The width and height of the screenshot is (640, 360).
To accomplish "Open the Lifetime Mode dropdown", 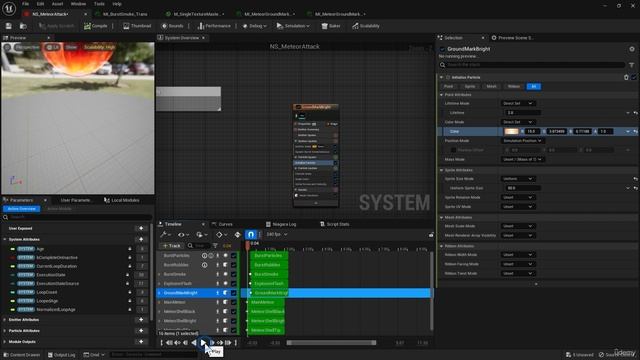I will tap(518, 103).
